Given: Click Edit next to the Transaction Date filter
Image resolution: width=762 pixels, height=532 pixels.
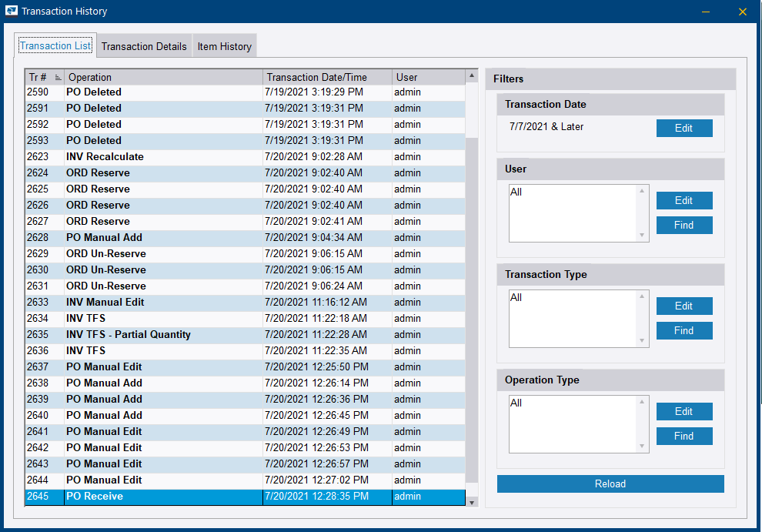Looking at the screenshot, I should click(x=683, y=128).
